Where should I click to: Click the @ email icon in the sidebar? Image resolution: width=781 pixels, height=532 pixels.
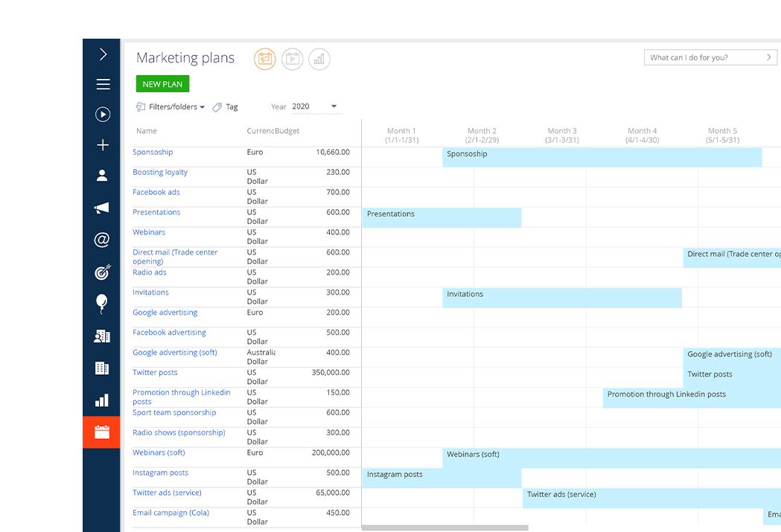coord(103,240)
